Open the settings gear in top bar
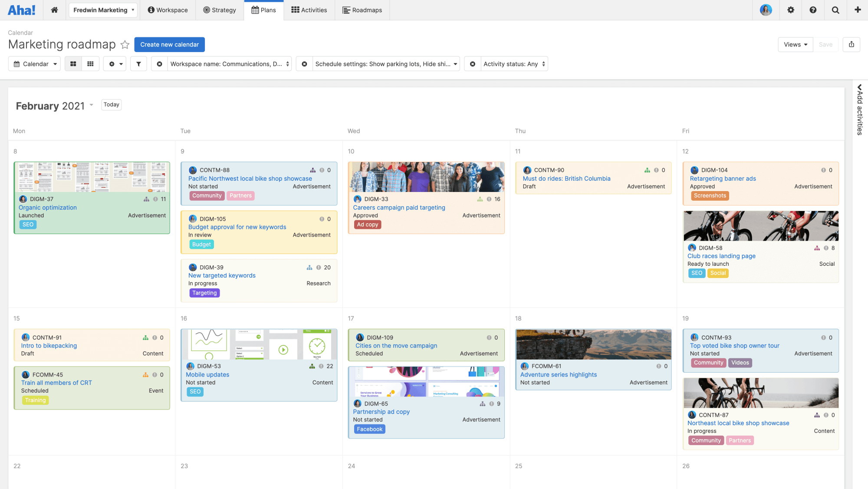 click(x=791, y=10)
